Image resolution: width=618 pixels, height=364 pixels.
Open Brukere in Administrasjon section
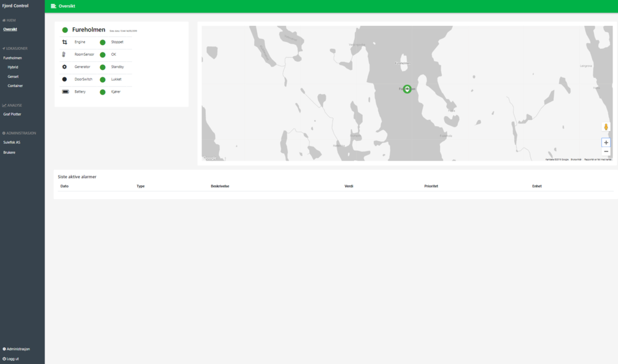tap(9, 152)
